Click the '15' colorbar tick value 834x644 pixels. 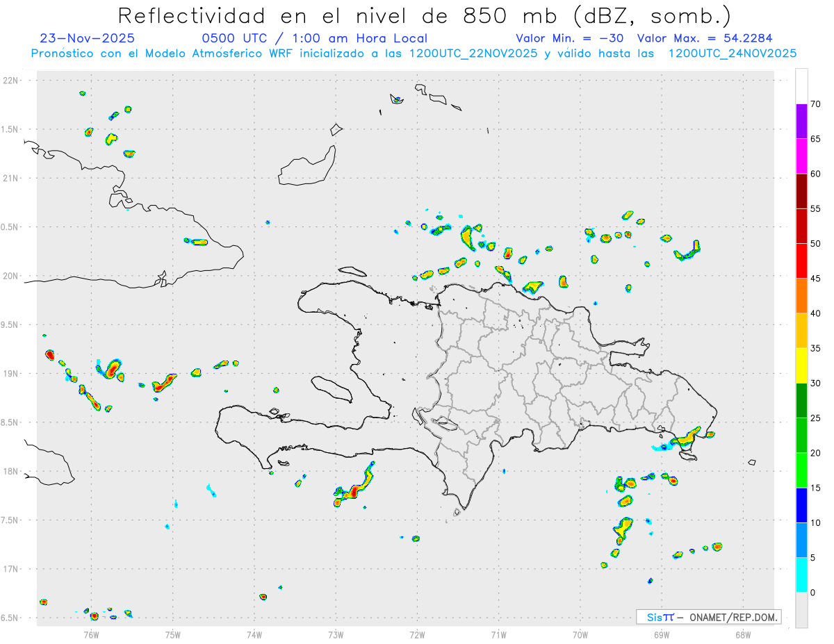pyautogui.click(x=817, y=488)
